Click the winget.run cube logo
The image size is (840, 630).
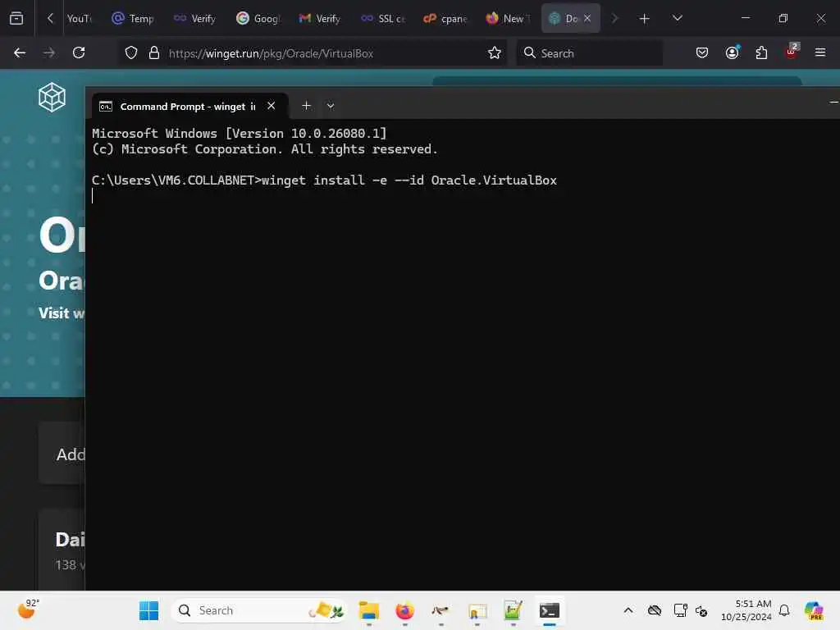click(x=52, y=97)
